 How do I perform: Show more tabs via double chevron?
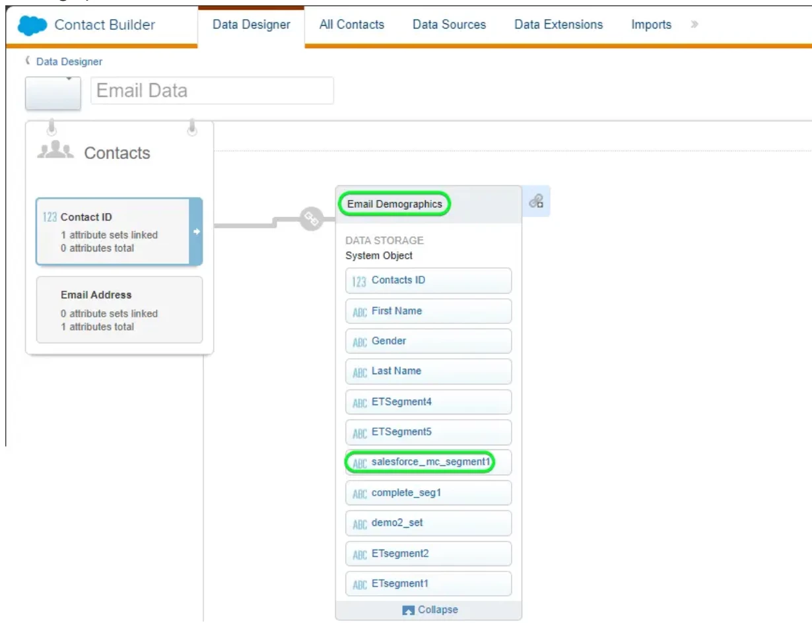coord(694,25)
